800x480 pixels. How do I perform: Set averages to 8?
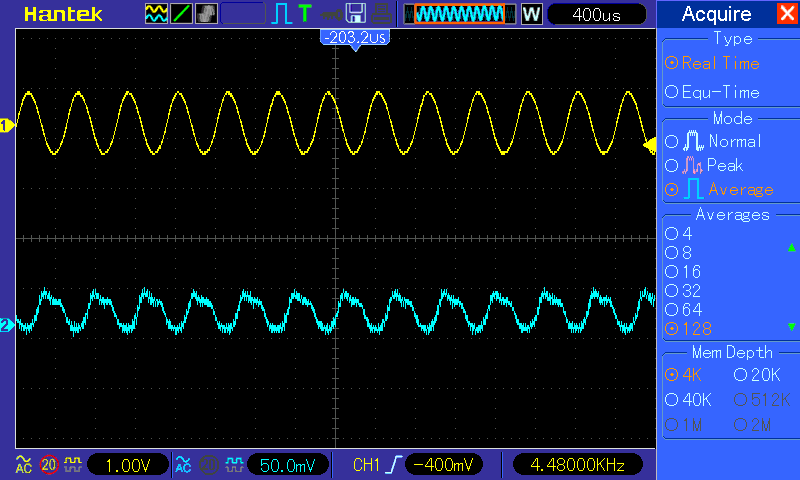[x=679, y=252]
